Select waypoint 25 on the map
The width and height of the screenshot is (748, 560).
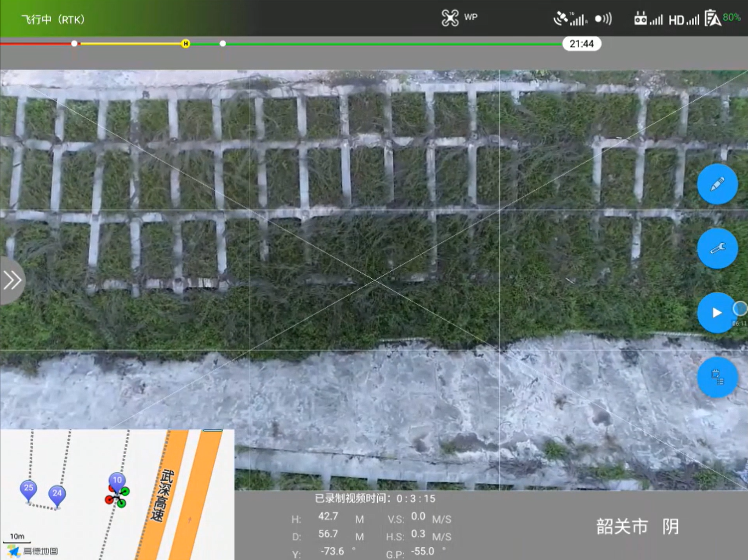(29, 489)
